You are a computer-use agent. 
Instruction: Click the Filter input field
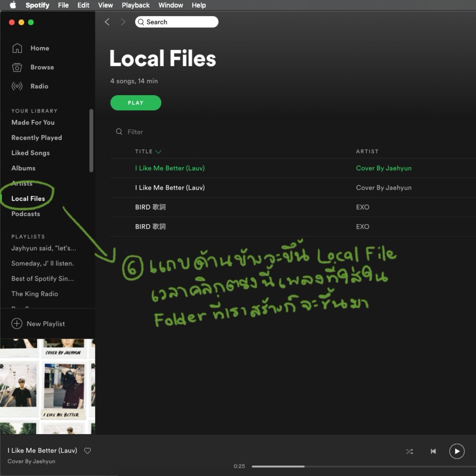click(x=135, y=132)
